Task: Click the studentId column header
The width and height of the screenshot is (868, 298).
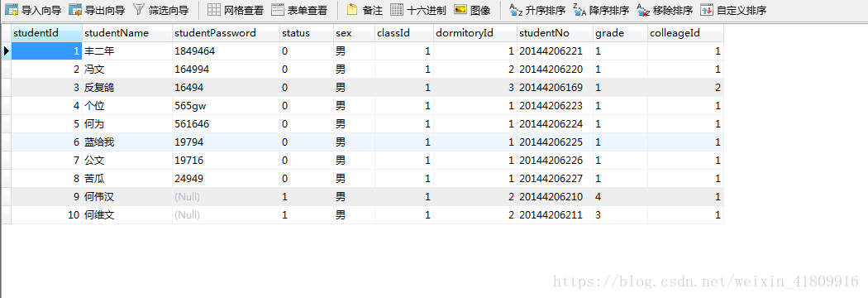Action: point(47,33)
